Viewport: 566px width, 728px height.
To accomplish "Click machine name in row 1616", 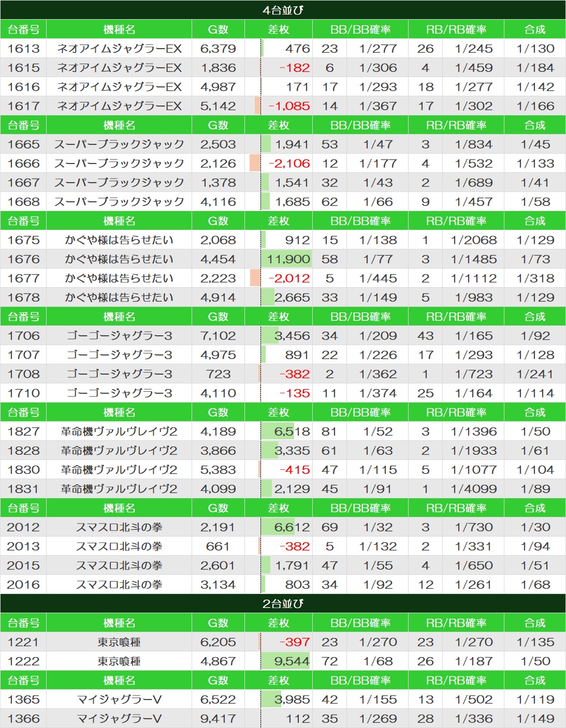I will point(119,87).
